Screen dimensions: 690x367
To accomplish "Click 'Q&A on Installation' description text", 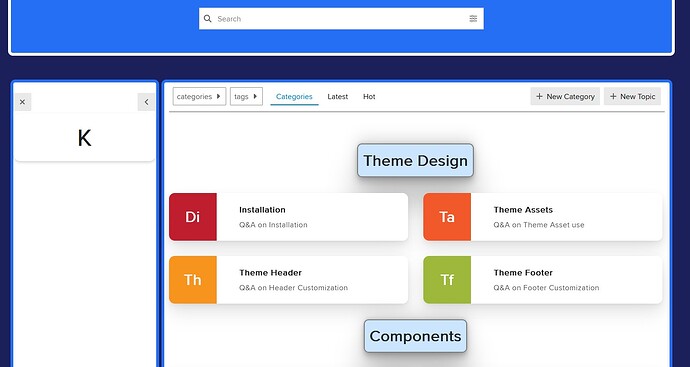I will coord(273,225).
